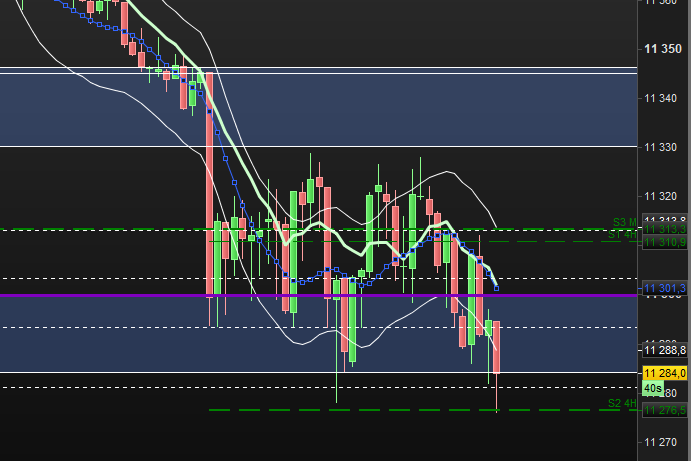Select the green 11 310,9 price tag

tap(665, 242)
